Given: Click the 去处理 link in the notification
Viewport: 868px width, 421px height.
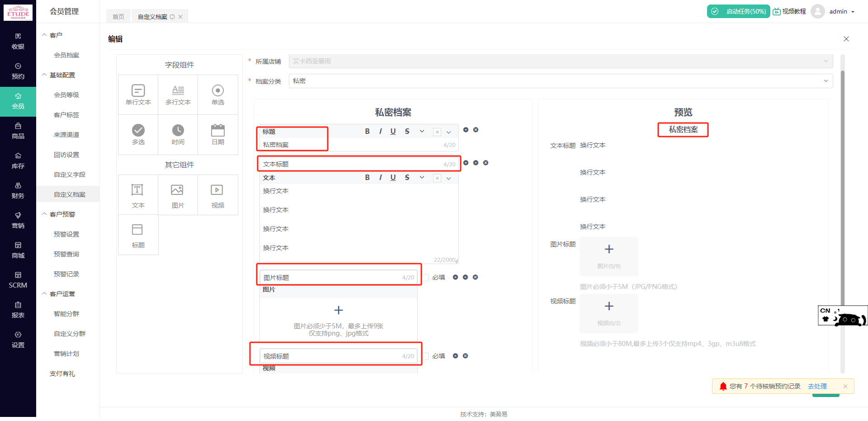Looking at the screenshot, I should [817, 386].
